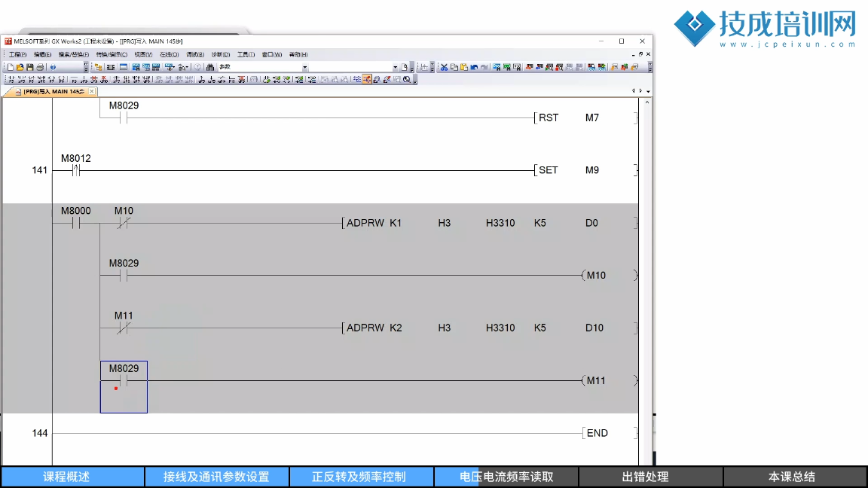Open the 搜索/替换(F) menu

(74, 55)
